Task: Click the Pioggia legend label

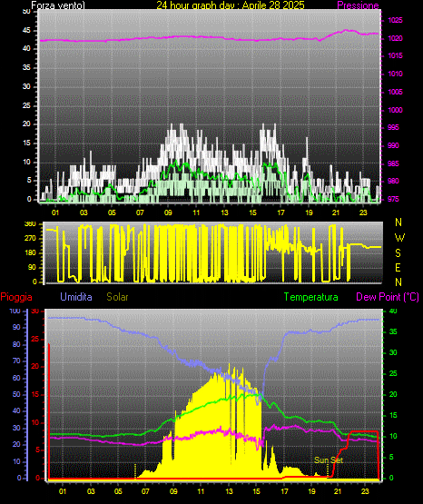Action: 16,297
